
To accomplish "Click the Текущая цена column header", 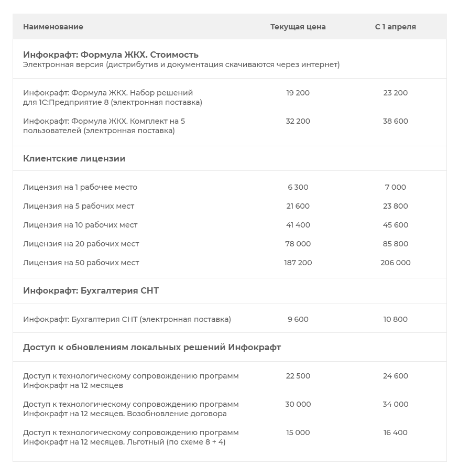I will [298, 27].
